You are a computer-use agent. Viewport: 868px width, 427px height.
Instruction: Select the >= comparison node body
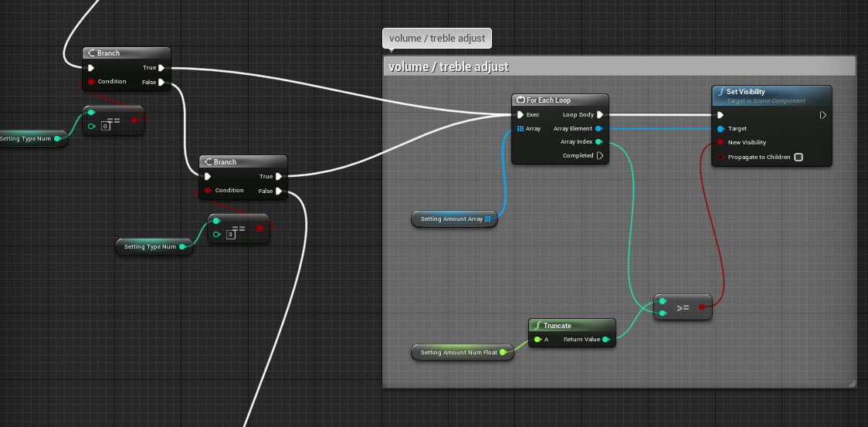[683, 307]
